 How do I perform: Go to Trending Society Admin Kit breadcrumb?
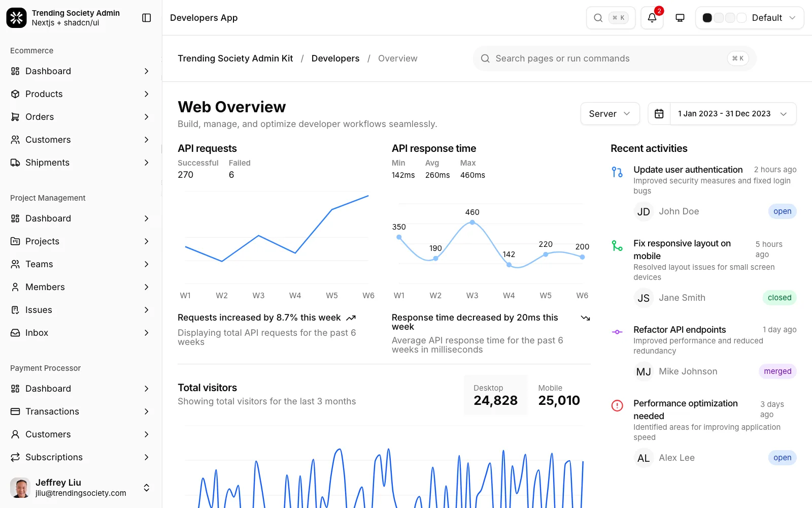coord(235,58)
